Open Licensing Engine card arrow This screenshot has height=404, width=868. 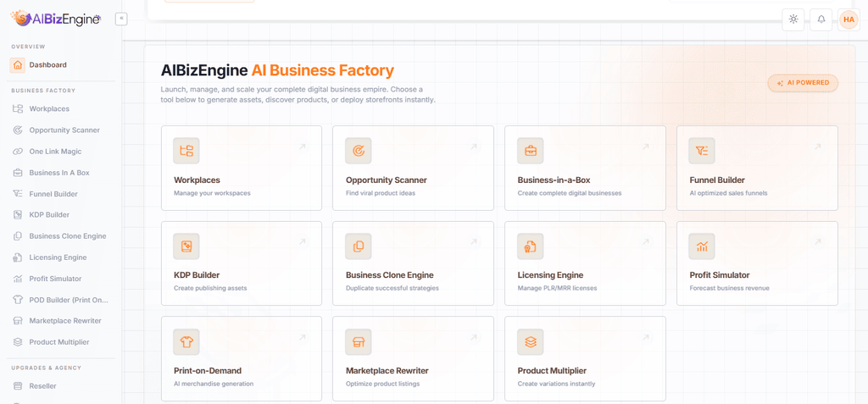(x=645, y=242)
